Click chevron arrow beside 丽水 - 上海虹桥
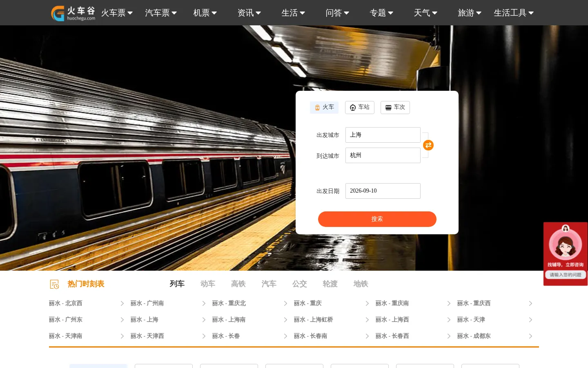The image size is (588, 368). click(x=367, y=320)
